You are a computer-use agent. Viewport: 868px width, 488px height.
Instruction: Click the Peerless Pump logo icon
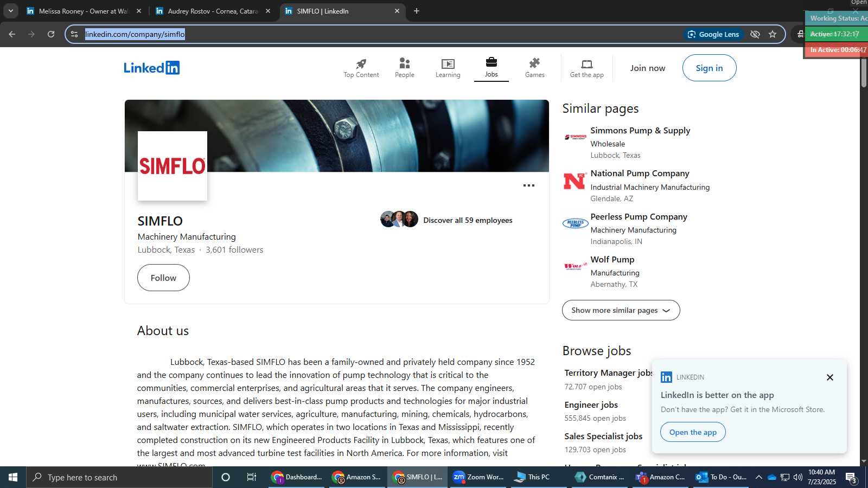point(575,223)
